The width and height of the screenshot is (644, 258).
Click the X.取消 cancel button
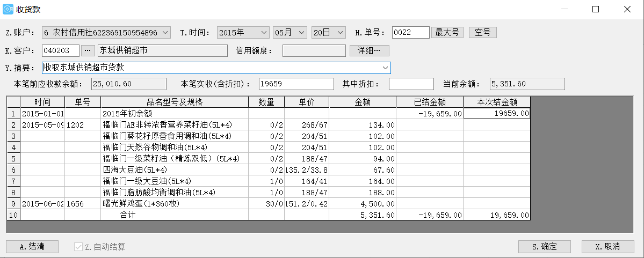click(607, 247)
